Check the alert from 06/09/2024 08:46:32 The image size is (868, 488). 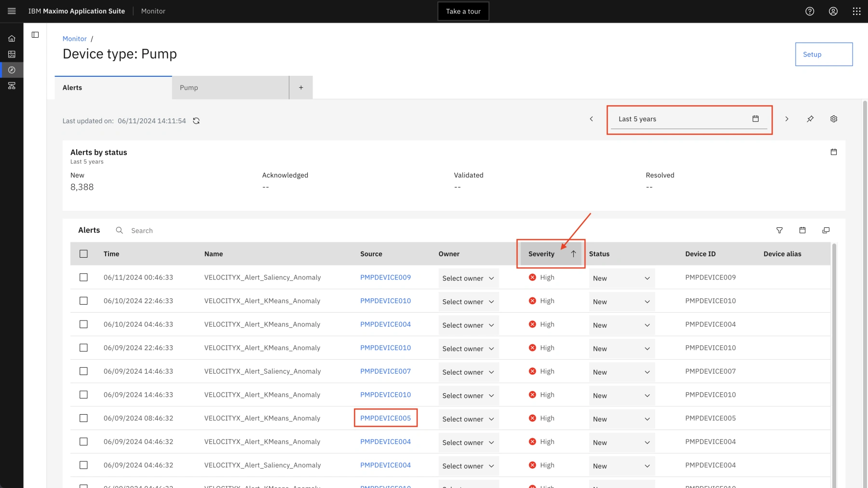coord(83,418)
